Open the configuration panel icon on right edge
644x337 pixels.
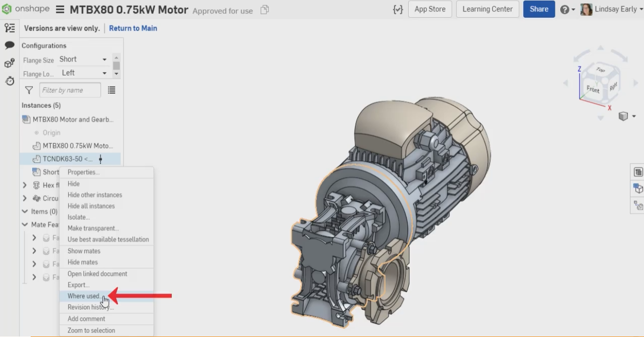pos(638,189)
